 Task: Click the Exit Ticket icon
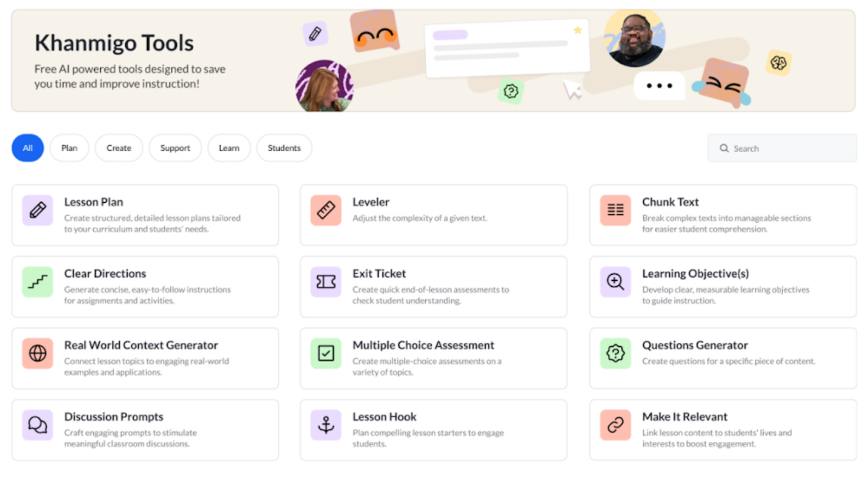[x=326, y=282]
